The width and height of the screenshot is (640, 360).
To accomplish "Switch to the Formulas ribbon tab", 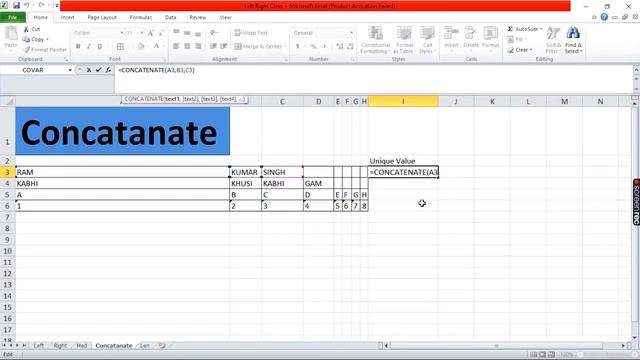I will pyautogui.click(x=141, y=18).
